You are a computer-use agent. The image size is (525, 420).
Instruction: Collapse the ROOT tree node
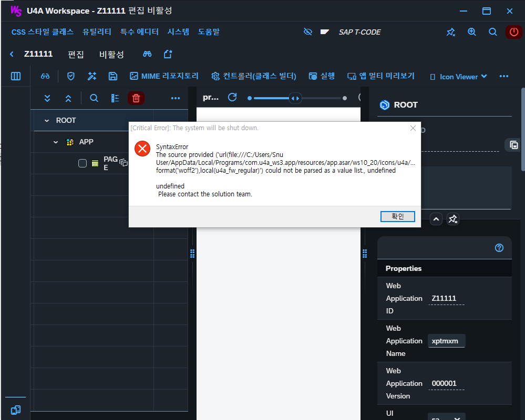pyautogui.click(x=46, y=120)
